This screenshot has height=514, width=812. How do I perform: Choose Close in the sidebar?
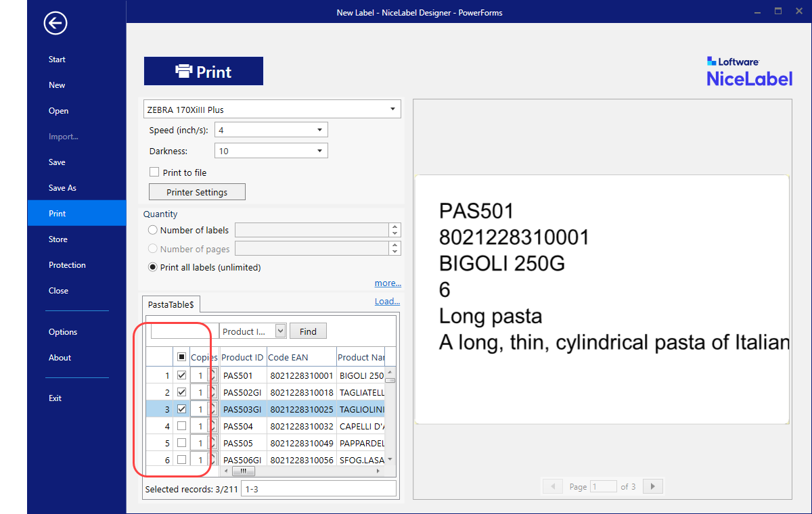point(58,291)
